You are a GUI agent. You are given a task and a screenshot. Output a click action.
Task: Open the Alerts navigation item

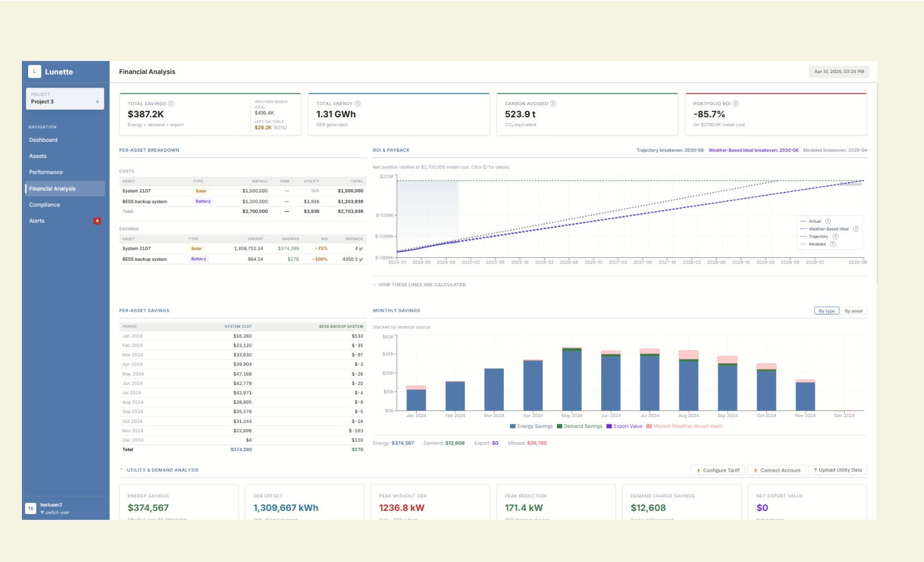[37, 221]
